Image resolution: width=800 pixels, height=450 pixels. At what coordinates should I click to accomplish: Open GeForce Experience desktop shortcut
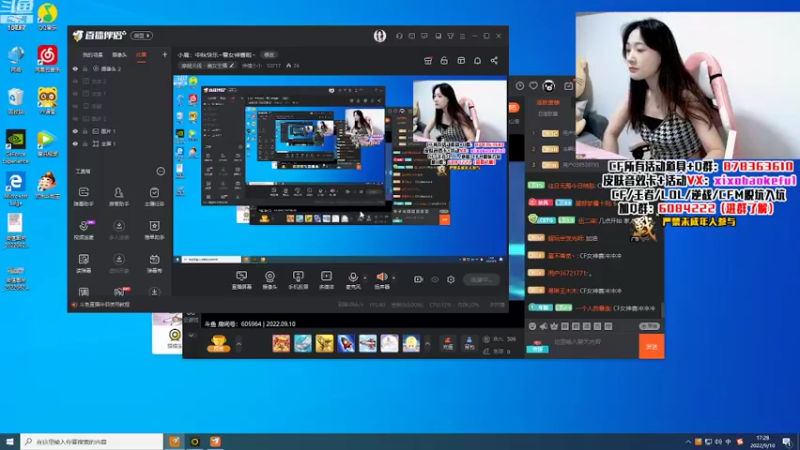(16, 147)
